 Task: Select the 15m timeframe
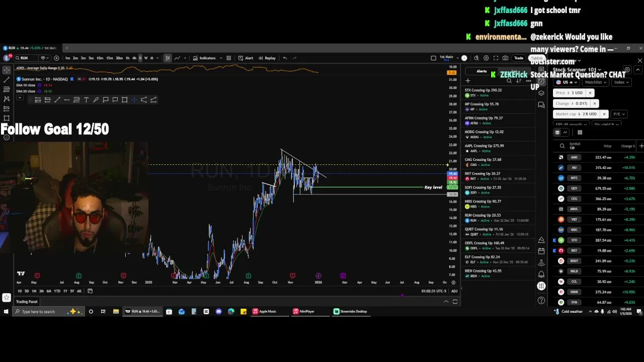click(x=109, y=58)
